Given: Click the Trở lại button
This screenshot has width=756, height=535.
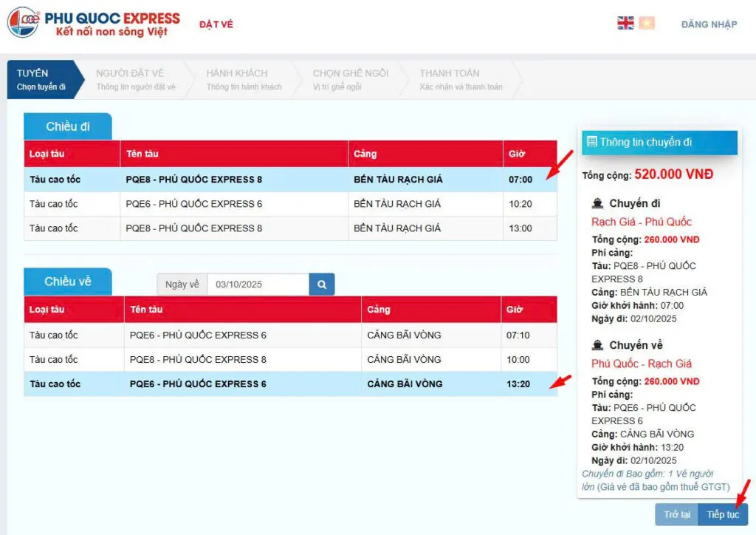Looking at the screenshot, I should [x=677, y=514].
